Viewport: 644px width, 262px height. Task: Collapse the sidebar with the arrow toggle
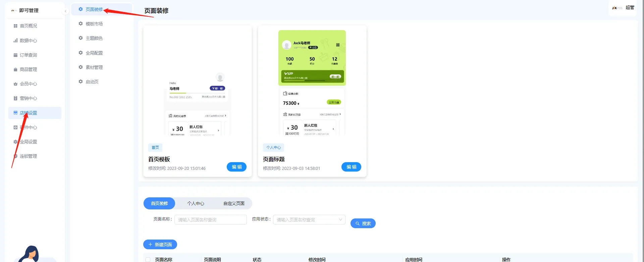click(65, 11)
